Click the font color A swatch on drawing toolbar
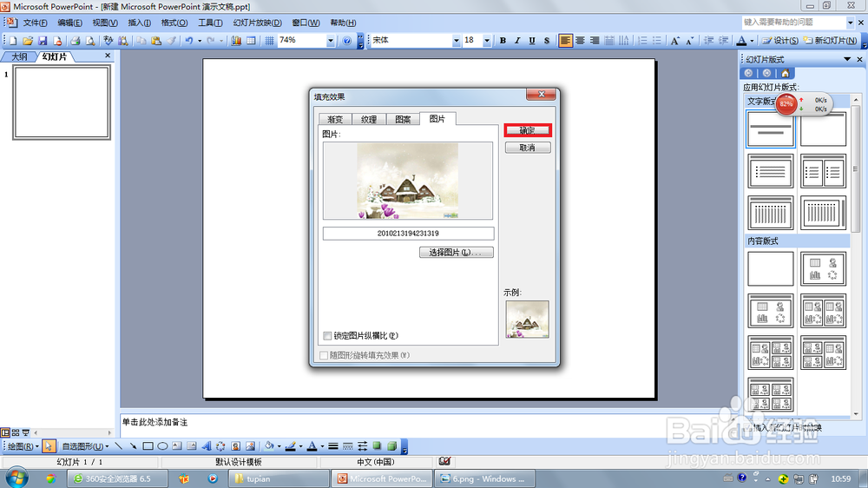Viewport: 868px width, 488px height. [312, 446]
